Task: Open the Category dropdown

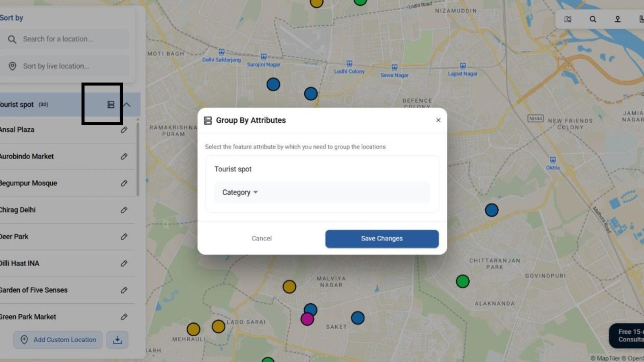Action: point(240,192)
